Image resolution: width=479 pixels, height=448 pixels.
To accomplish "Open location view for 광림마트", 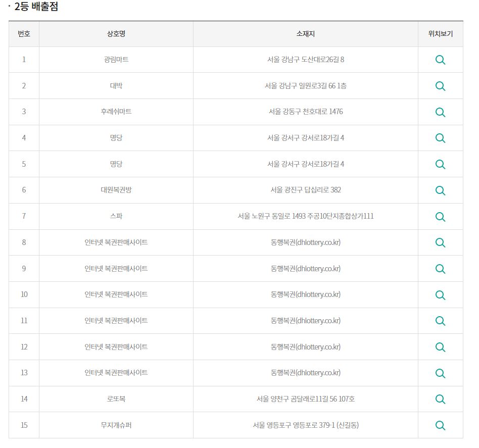I will (x=440, y=60).
